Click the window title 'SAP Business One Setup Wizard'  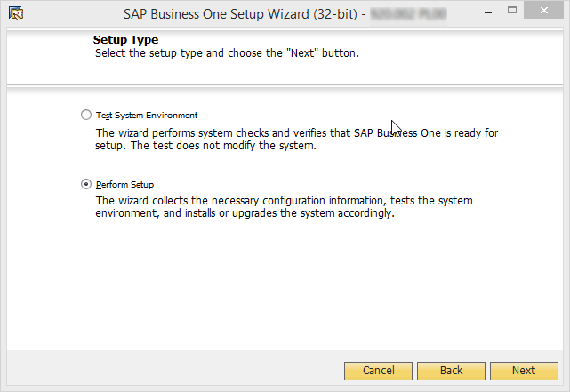click(240, 14)
